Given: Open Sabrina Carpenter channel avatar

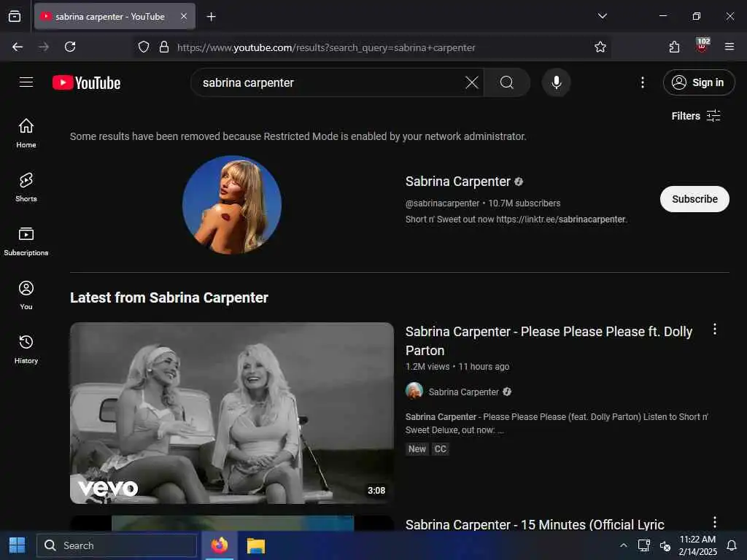Looking at the screenshot, I should coord(232,205).
